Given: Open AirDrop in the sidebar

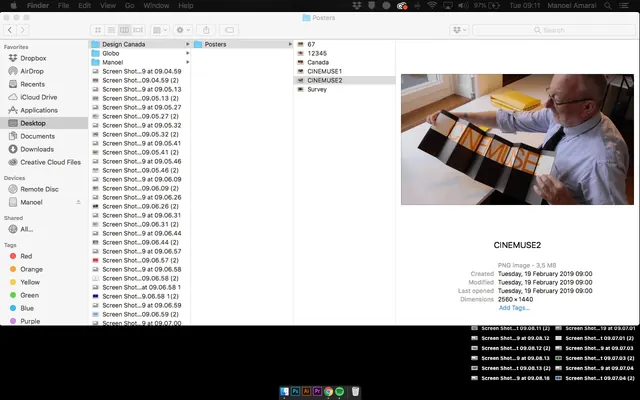Looking at the screenshot, I should pyautogui.click(x=31, y=71).
